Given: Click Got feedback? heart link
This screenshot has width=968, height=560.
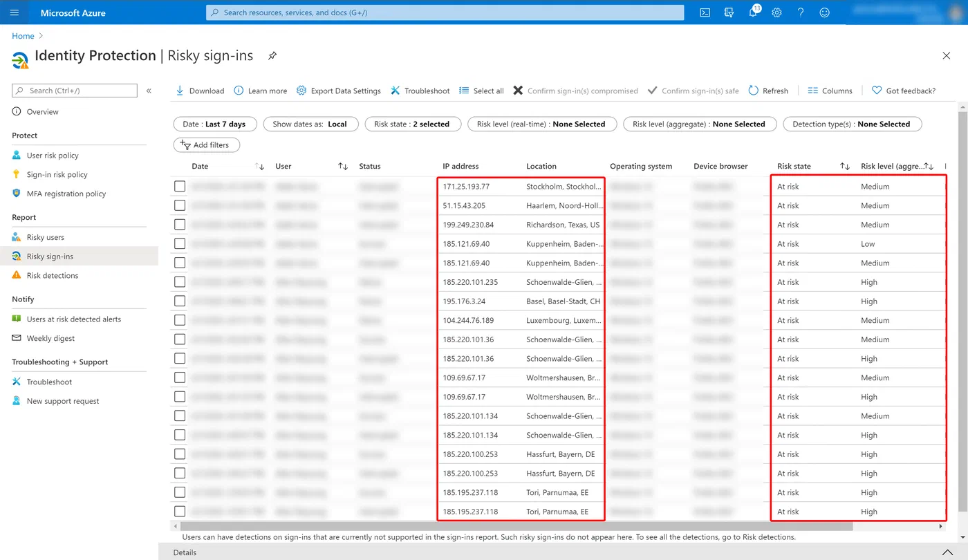Looking at the screenshot, I should coord(904,91).
